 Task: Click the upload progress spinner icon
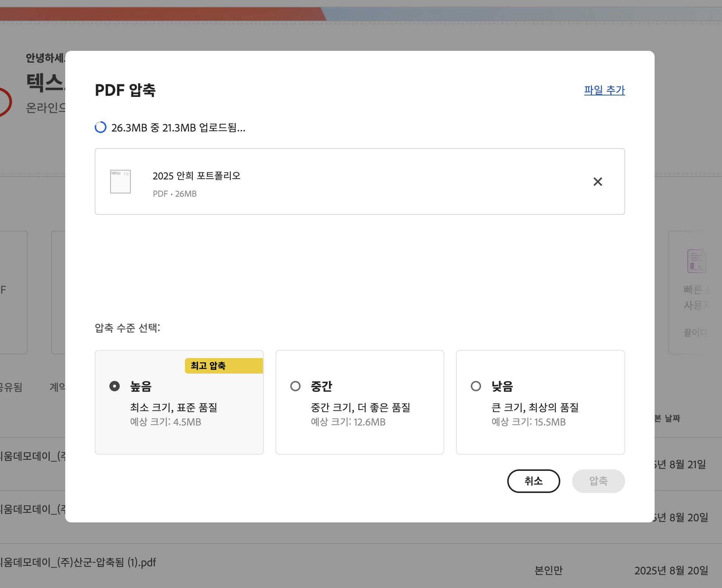click(x=101, y=127)
